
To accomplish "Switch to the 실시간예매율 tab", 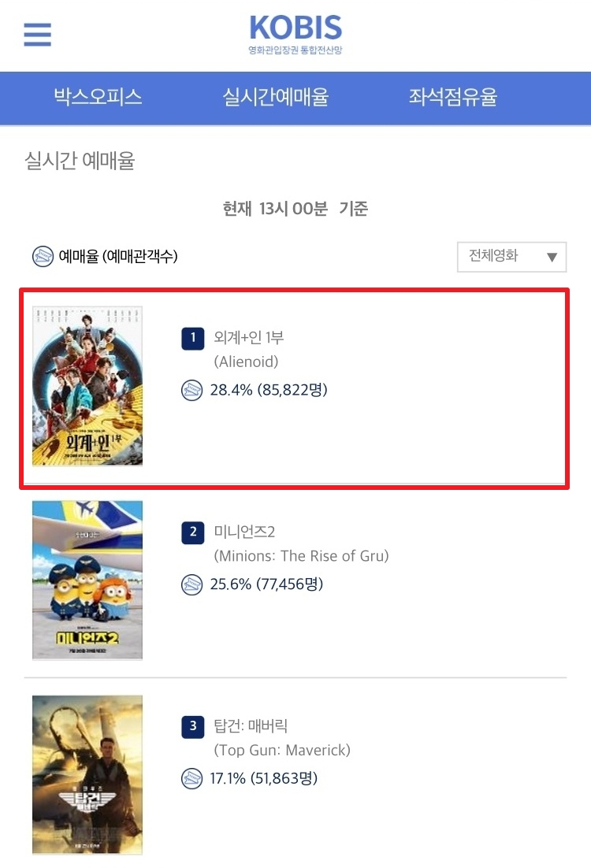I will (x=276, y=97).
